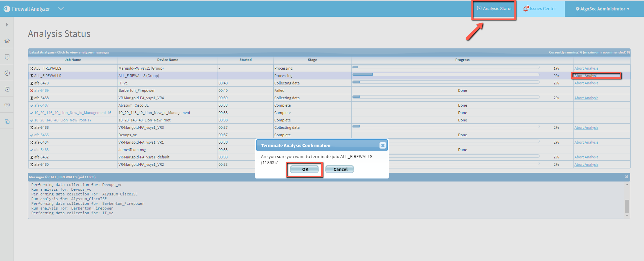Click Cancel in the confirmation dialog
The image size is (644, 261).
340,169
